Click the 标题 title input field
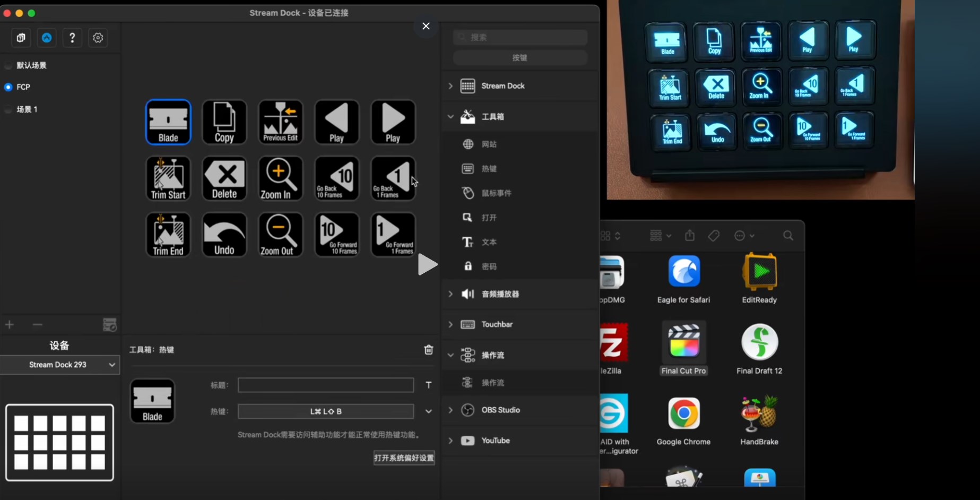Screen dimensions: 980x500 [x=326, y=385]
